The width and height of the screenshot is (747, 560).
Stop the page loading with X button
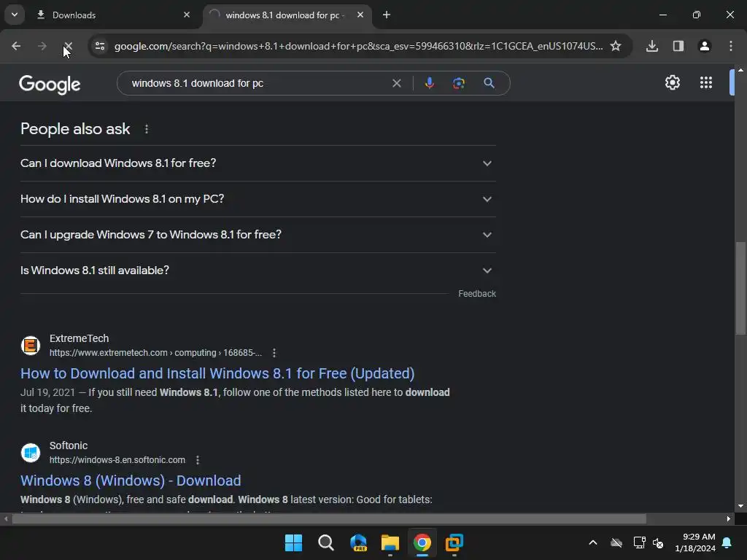point(68,46)
